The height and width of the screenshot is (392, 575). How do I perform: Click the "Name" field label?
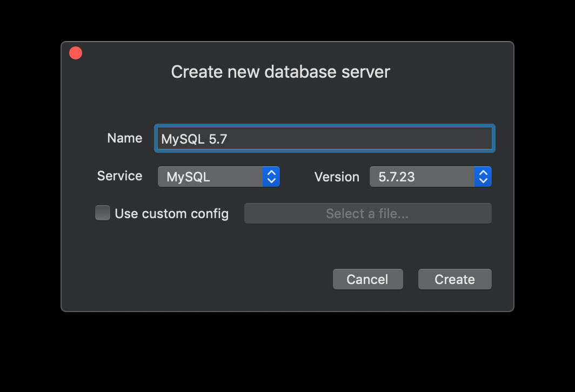pyautogui.click(x=125, y=138)
